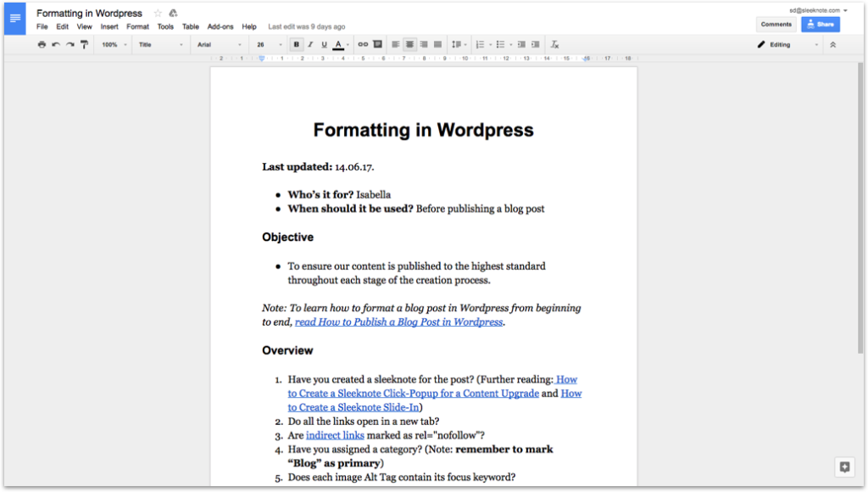Increase the indent

pyautogui.click(x=536, y=44)
